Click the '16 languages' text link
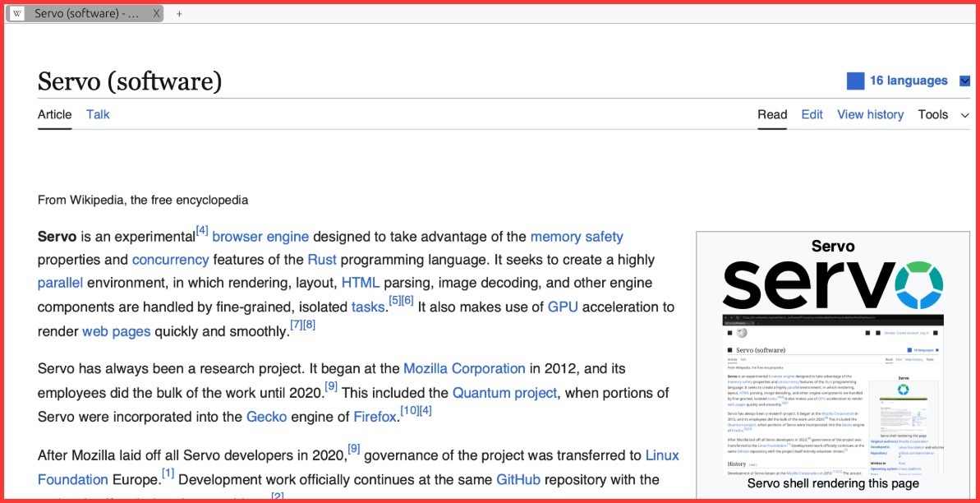 pos(909,81)
